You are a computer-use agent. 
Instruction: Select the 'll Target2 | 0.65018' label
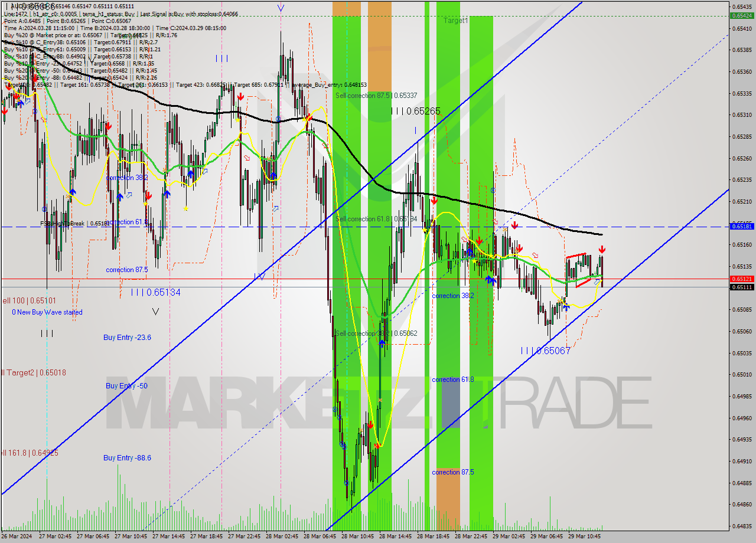click(34, 373)
